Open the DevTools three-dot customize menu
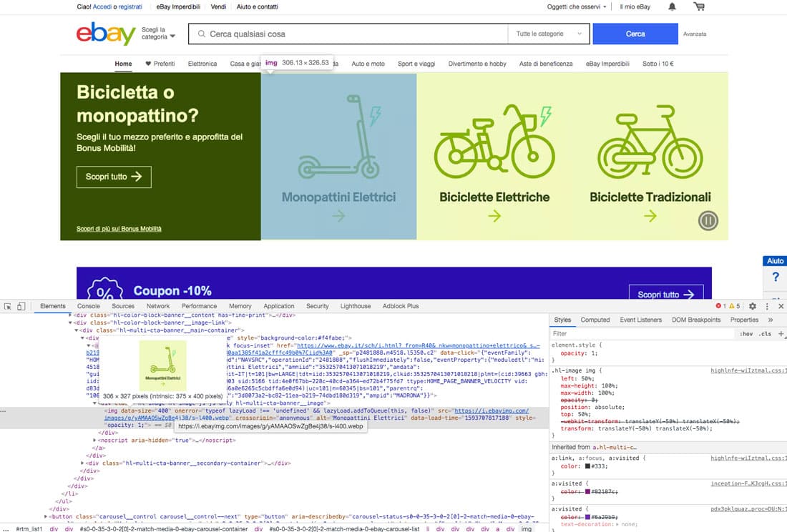This screenshot has width=787, height=532. click(767, 306)
